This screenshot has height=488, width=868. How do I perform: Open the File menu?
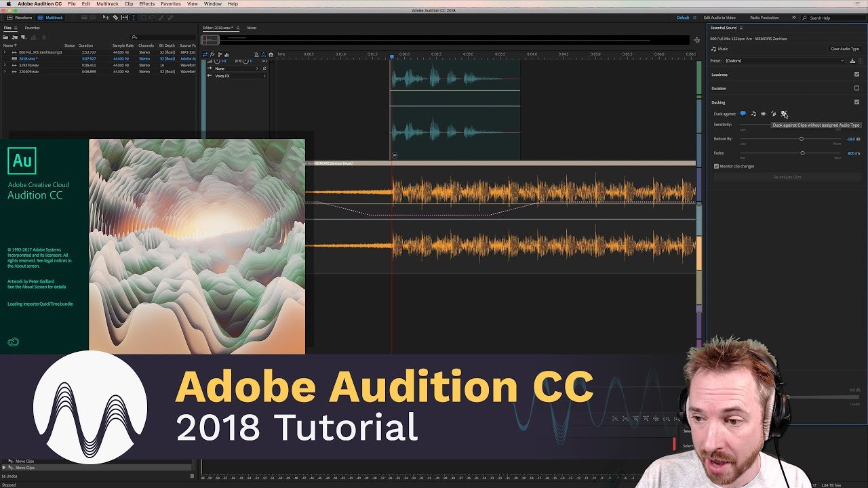[72, 4]
